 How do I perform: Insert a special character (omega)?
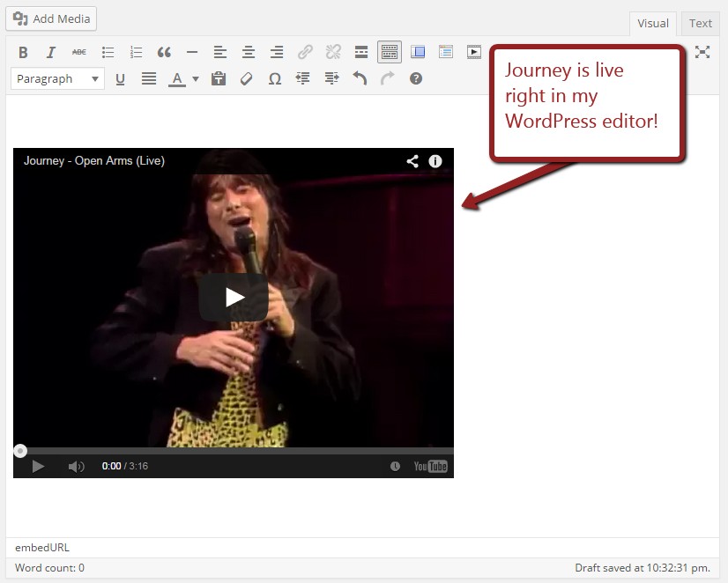pyautogui.click(x=275, y=79)
